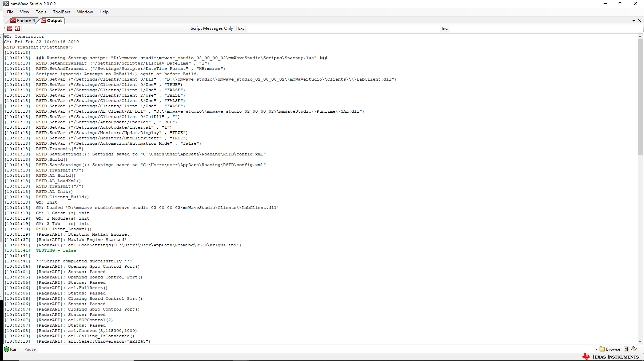Switch to the RadarAPI tab
This screenshot has height=361, width=644.
point(23,20)
